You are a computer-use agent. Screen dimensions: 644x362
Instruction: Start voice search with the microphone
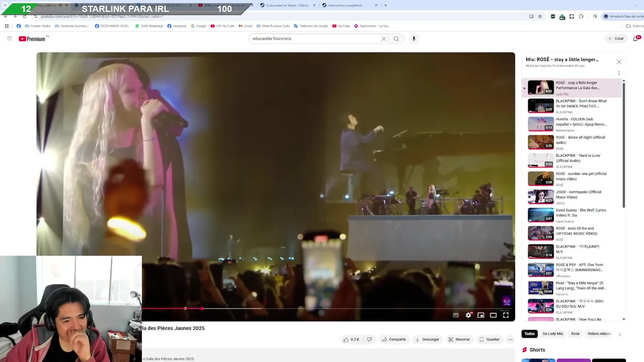tap(414, 39)
